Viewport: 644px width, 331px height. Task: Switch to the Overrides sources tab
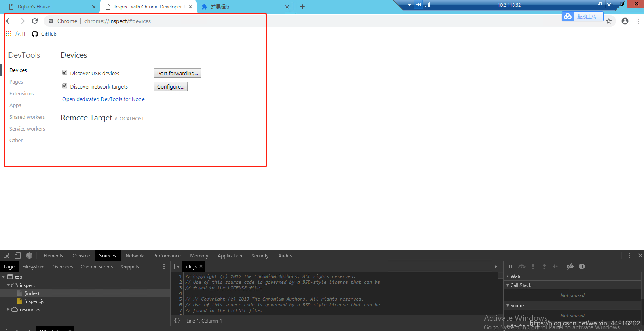tap(63, 267)
